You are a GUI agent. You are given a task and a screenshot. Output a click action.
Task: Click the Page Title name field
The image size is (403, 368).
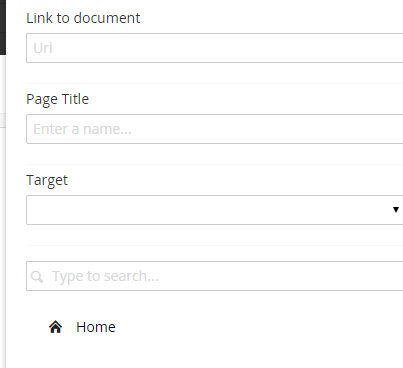pyautogui.click(x=215, y=129)
